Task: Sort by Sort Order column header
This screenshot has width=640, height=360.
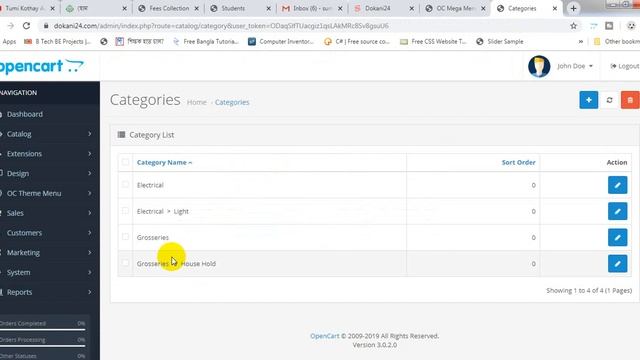Action: [518, 162]
